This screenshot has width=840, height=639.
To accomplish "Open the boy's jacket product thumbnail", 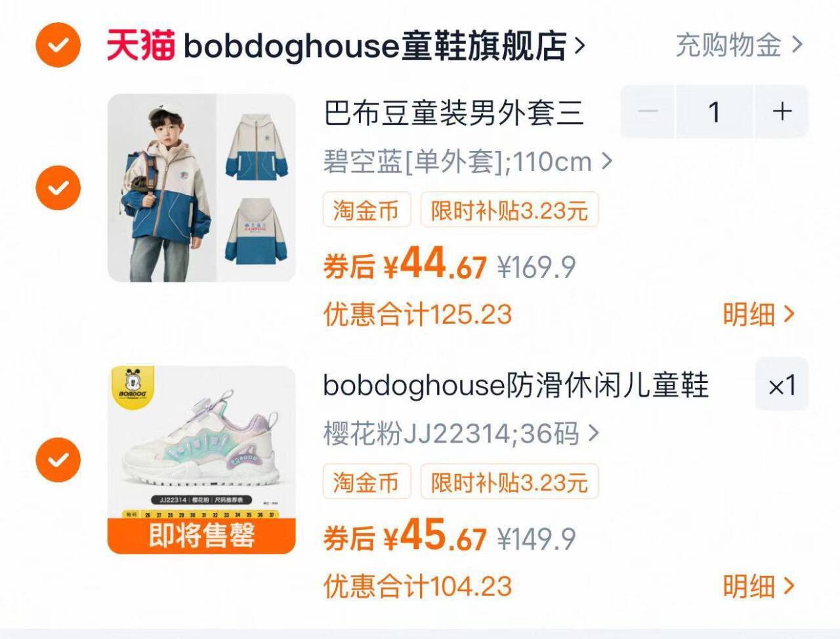I will [x=201, y=188].
